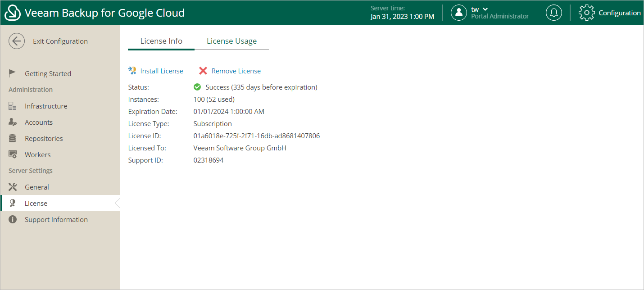Click the Server time: label

pyautogui.click(x=388, y=8)
